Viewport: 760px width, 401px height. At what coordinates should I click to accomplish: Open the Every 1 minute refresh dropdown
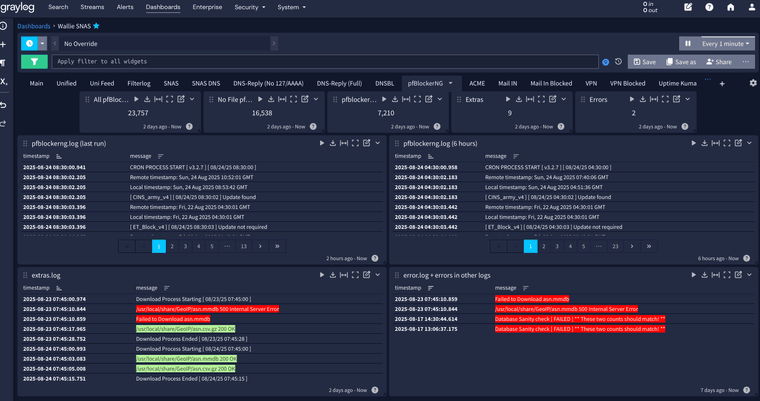pos(726,44)
